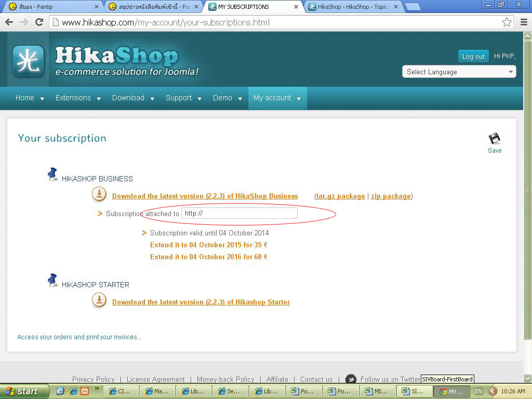Viewport: 532px width, 399px height.
Task: Open the Affiliate footer link
Action: pos(277,379)
